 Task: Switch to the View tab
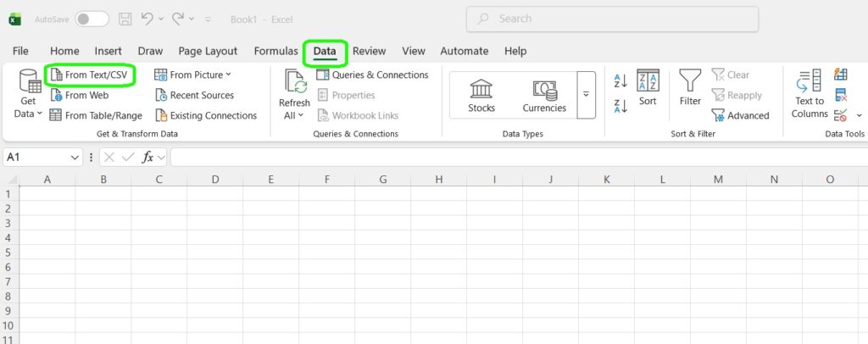[414, 51]
